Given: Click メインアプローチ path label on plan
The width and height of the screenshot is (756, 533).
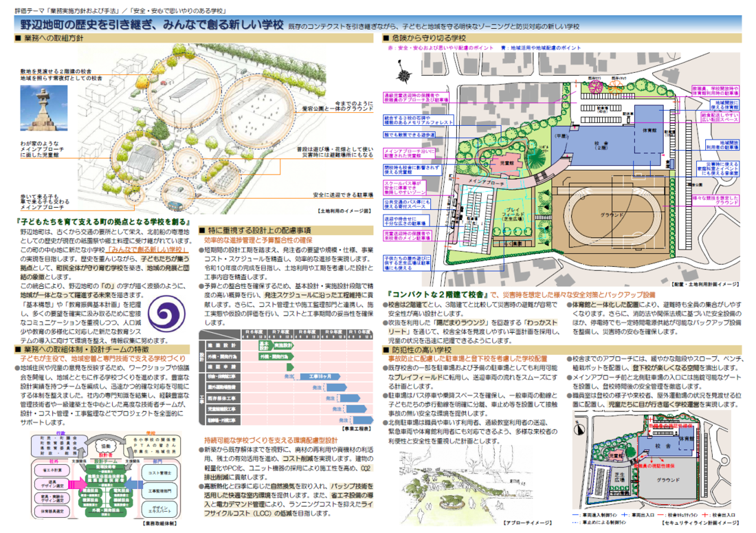Looking at the screenshot, I should coord(487,182).
